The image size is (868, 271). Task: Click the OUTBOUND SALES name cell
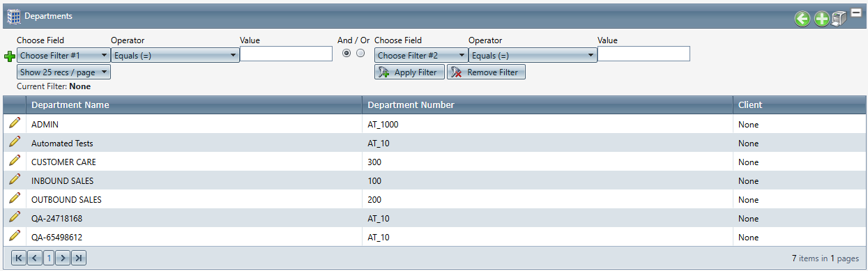(x=194, y=199)
